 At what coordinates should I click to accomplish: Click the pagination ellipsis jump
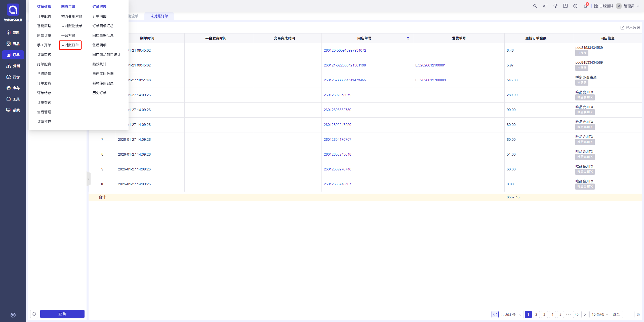pyautogui.click(x=568, y=314)
